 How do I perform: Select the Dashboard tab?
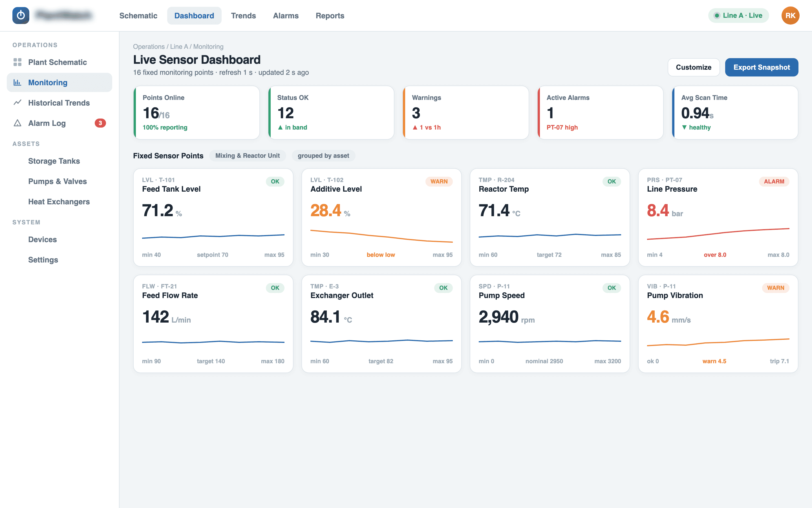click(194, 16)
